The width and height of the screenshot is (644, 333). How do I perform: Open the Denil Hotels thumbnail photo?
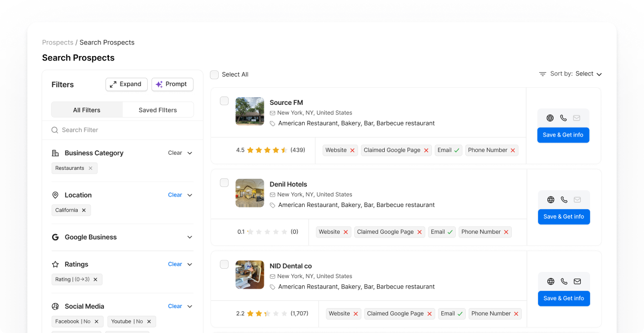click(250, 193)
